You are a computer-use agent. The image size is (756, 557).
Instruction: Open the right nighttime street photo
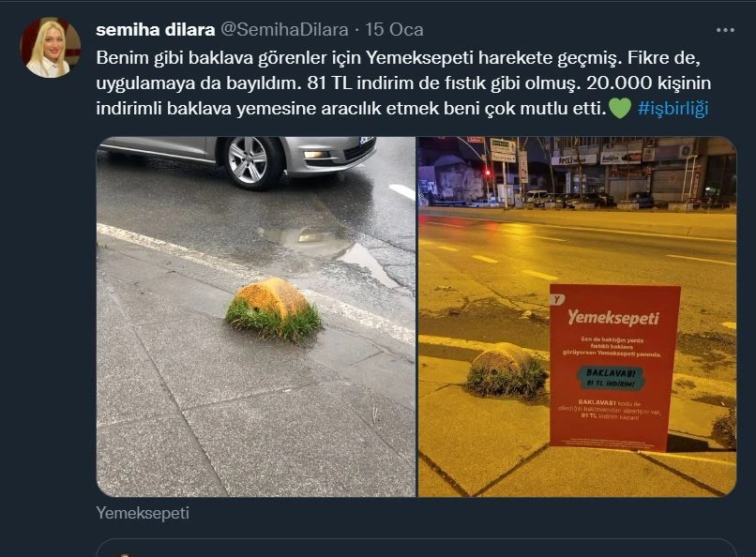tap(577, 317)
